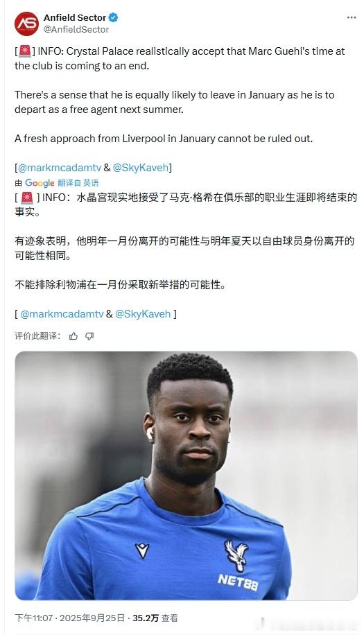
Task: Open @markmcadamtv mention in English text
Action: click(x=60, y=168)
